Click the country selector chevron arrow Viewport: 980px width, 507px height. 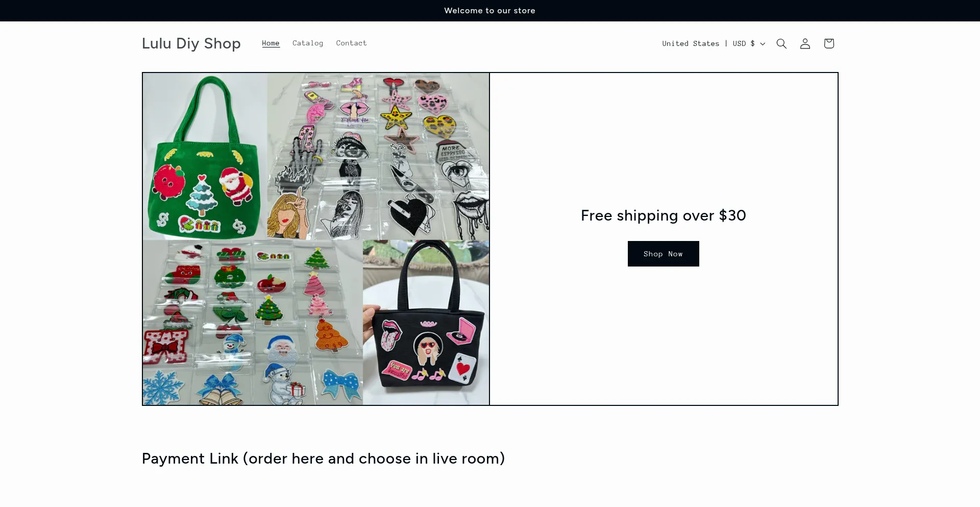(763, 44)
